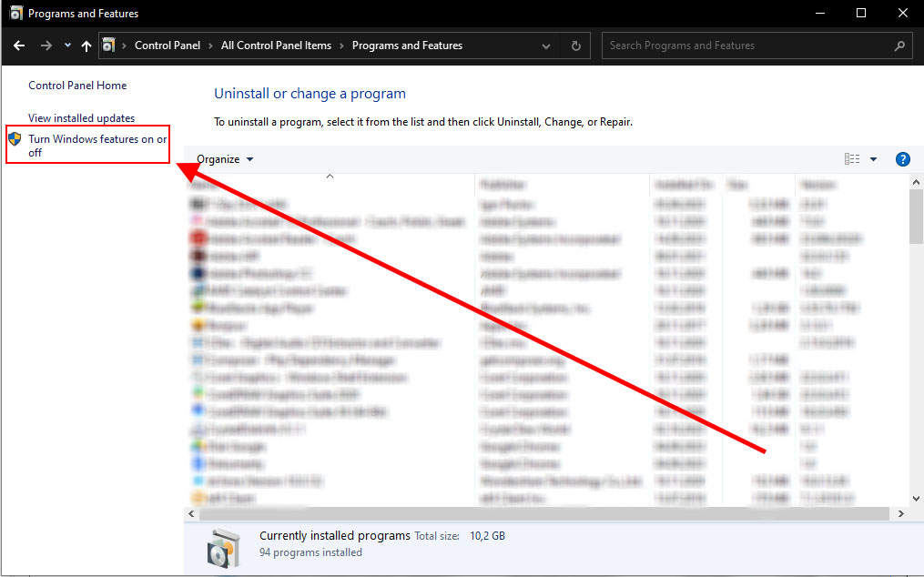Select Control Panel in the breadcrumb

point(168,46)
